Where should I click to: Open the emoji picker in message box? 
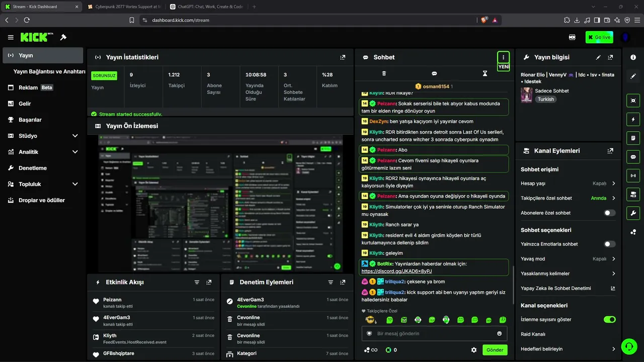[500, 333]
